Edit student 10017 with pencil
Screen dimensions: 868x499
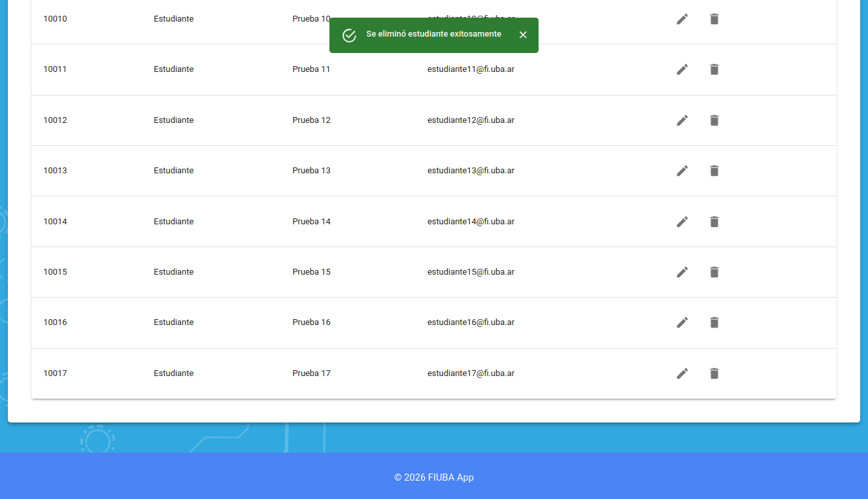click(682, 373)
